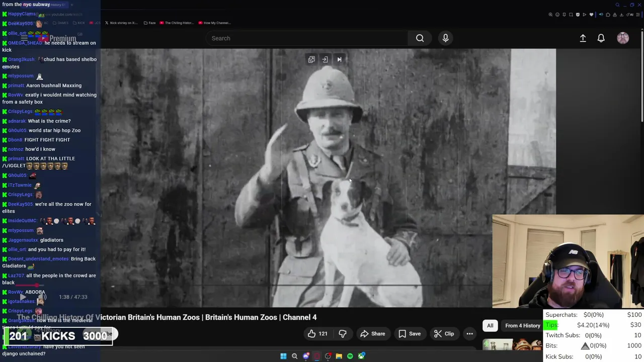Click the 'Twitch Subs:' goal label
Screen dimensions: 644x362
(x=562, y=335)
